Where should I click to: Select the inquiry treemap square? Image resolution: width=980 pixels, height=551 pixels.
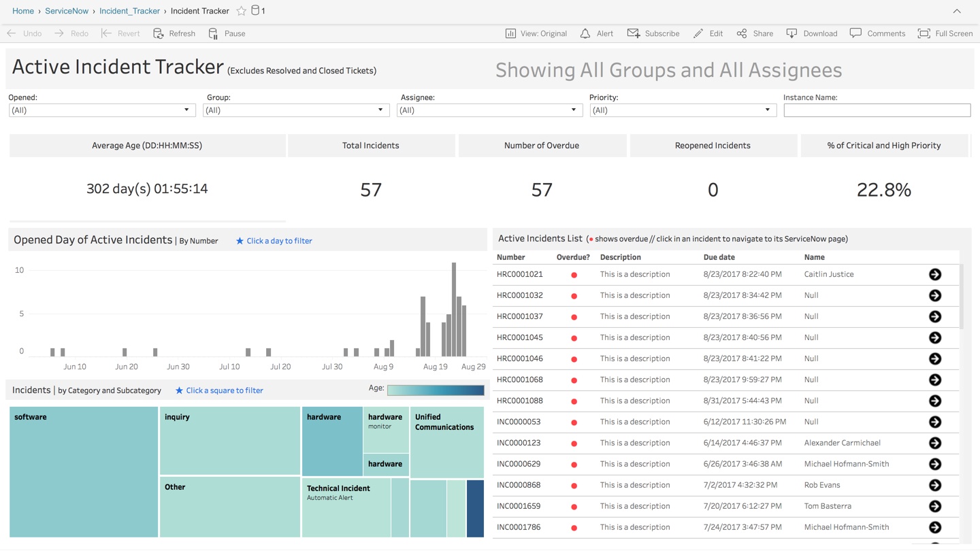coord(230,441)
